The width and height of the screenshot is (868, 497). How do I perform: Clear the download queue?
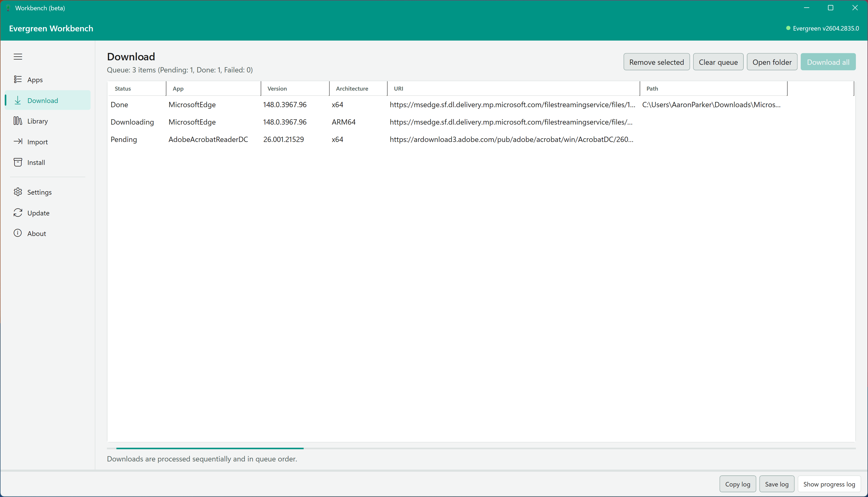click(718, 62)
